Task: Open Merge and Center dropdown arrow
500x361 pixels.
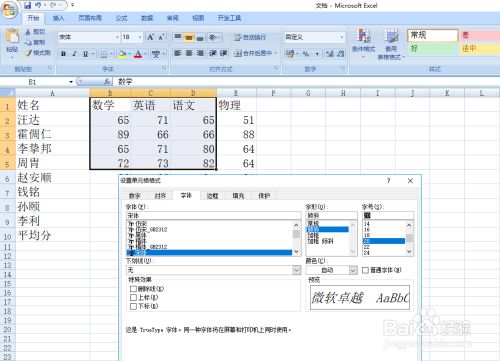Action: [x=275, y=53]
